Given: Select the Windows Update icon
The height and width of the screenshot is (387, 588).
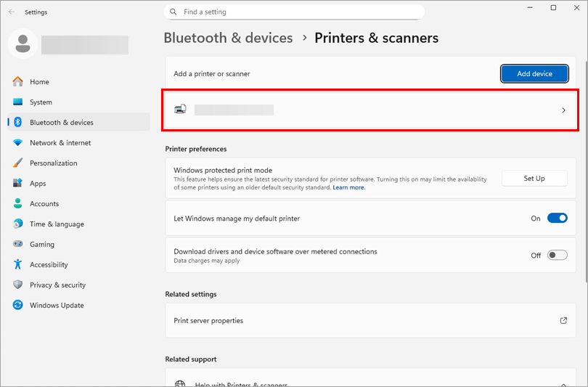Looking at the screenshot, I should (18, 306).
